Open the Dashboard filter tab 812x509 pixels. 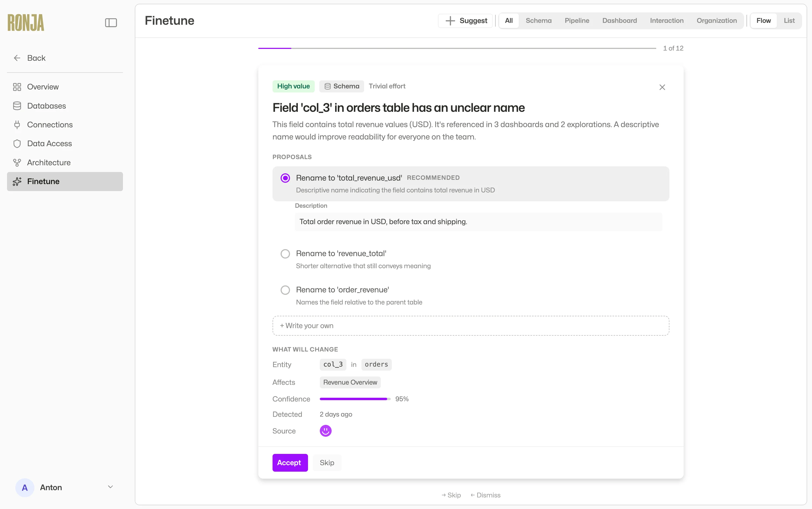click(x=619, y=20)
